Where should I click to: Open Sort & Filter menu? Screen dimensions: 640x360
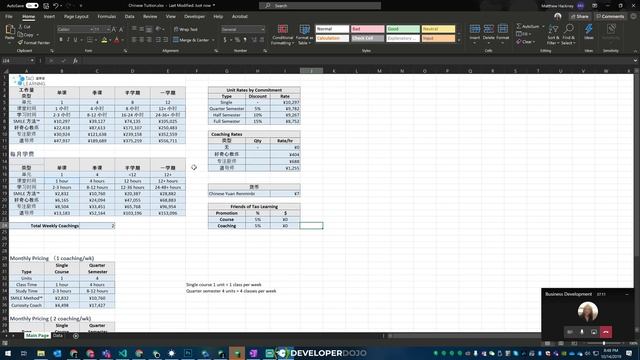(553, 34)
